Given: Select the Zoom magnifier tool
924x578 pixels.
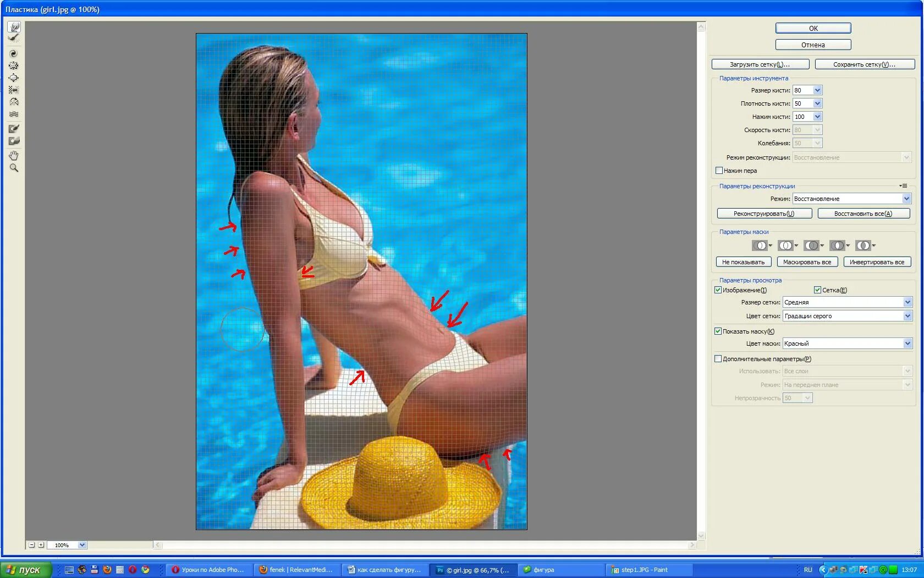Looking at the screenshot, I should tap(14, 168).
